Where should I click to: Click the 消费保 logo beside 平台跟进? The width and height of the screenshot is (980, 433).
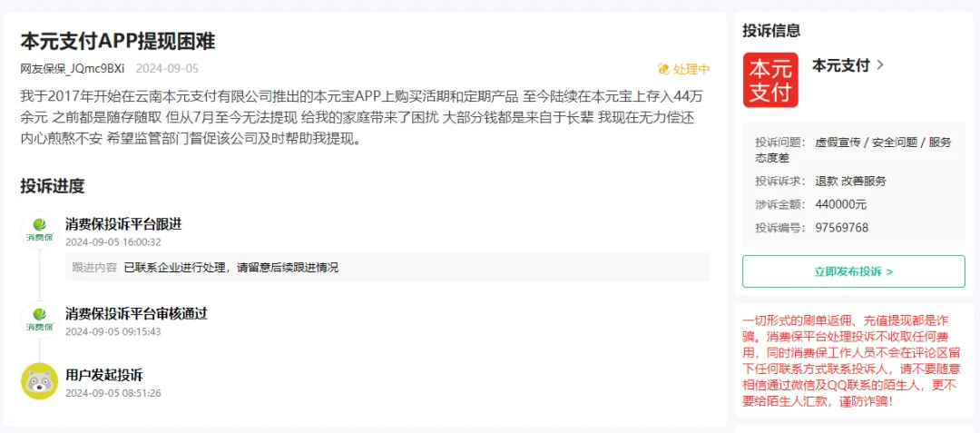(39, 230)
